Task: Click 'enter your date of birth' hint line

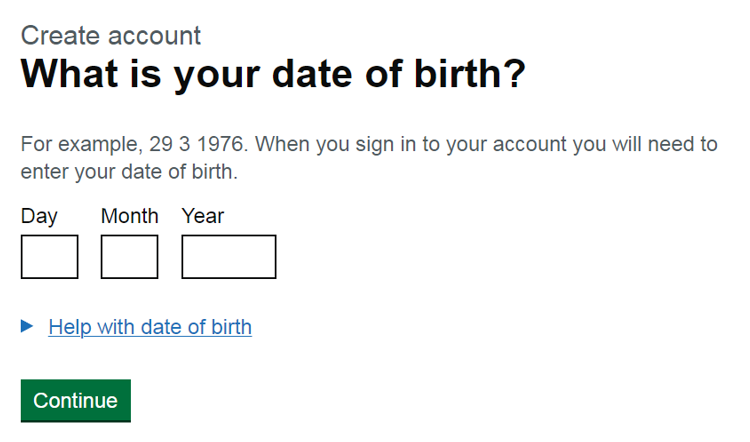Action: coord(129,172)
